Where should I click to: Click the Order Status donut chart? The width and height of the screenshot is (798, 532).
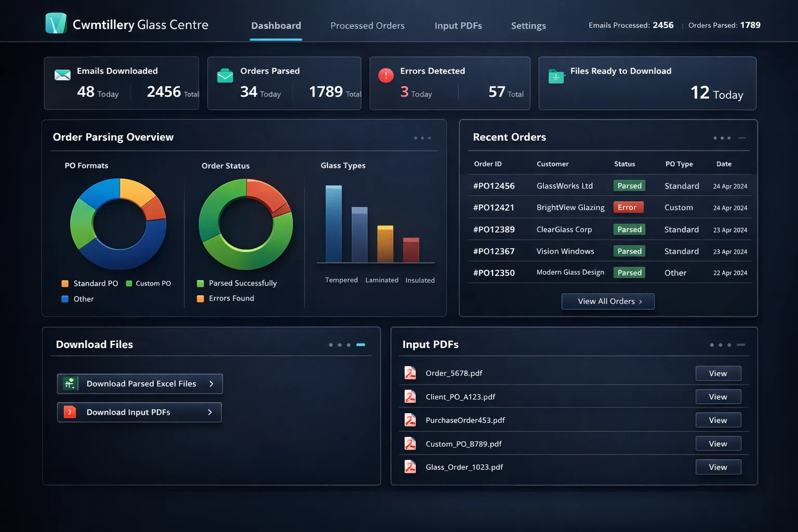[x=246, y=224]
